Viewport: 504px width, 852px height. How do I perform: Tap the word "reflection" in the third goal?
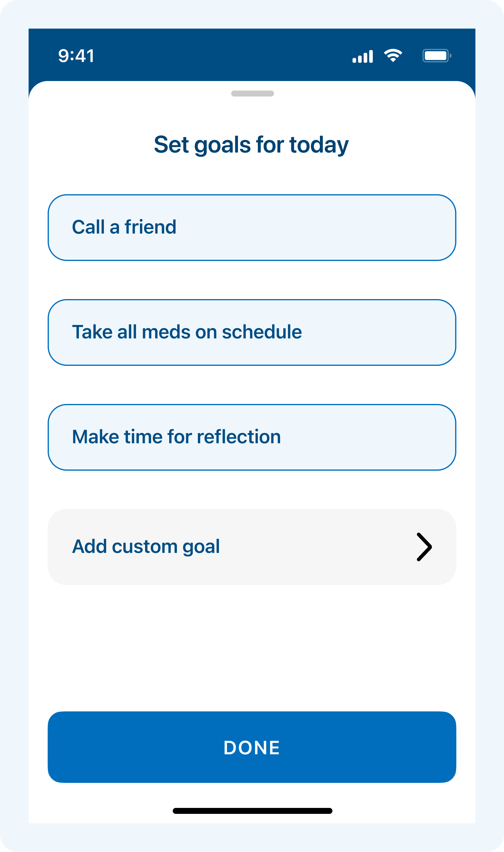239,437
